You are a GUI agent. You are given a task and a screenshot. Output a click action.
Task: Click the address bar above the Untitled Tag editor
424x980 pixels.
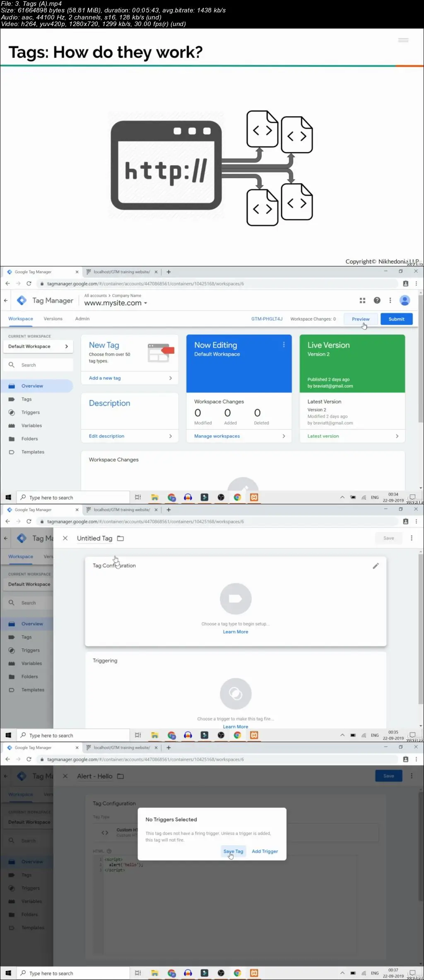pos(217,521)
